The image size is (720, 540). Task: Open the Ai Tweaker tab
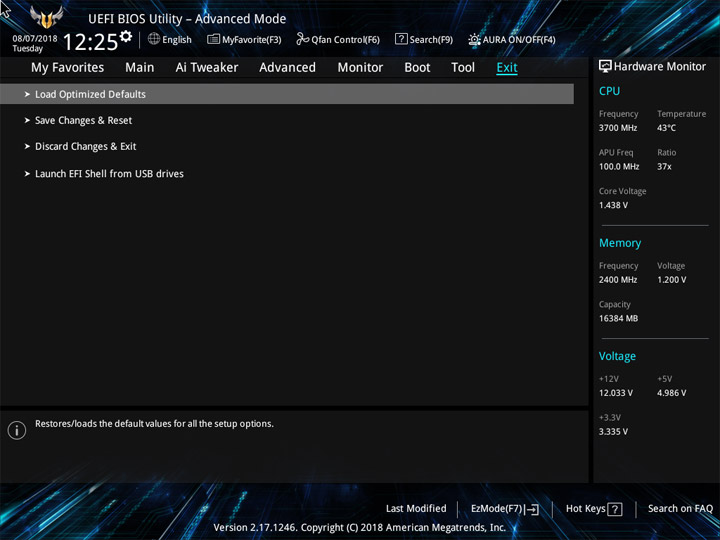click(207, 68)
